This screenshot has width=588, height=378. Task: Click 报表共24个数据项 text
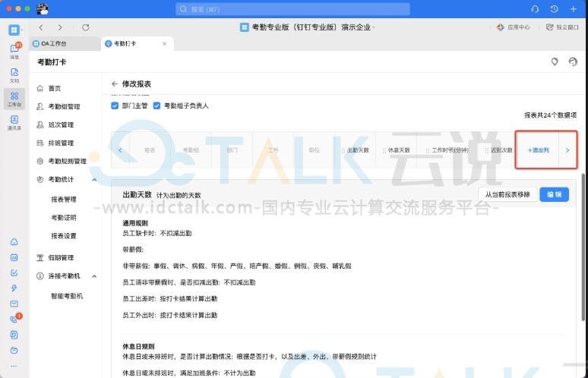(x=550, y=115)
